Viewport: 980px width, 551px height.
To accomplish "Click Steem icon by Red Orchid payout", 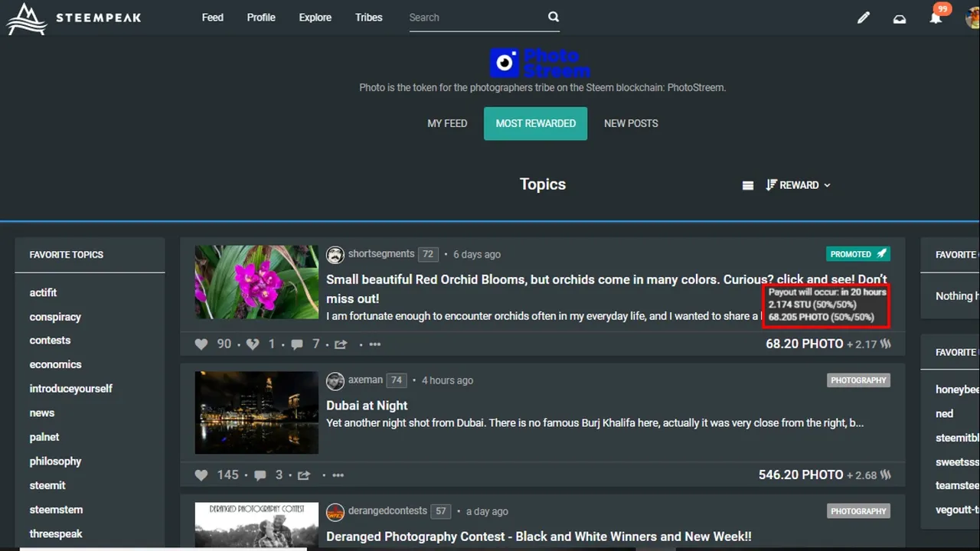I will coord(886,344).
